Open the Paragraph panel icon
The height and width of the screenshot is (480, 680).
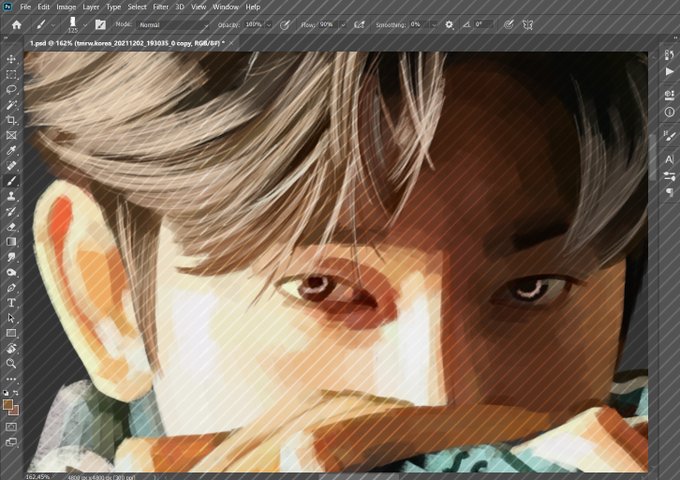(669, 192)
